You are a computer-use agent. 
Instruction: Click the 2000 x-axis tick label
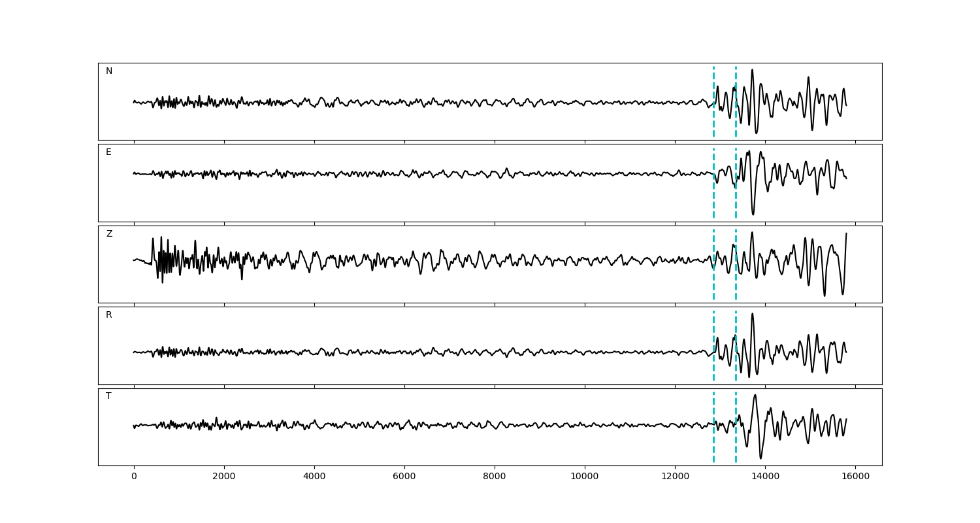(x=224, y=477)
